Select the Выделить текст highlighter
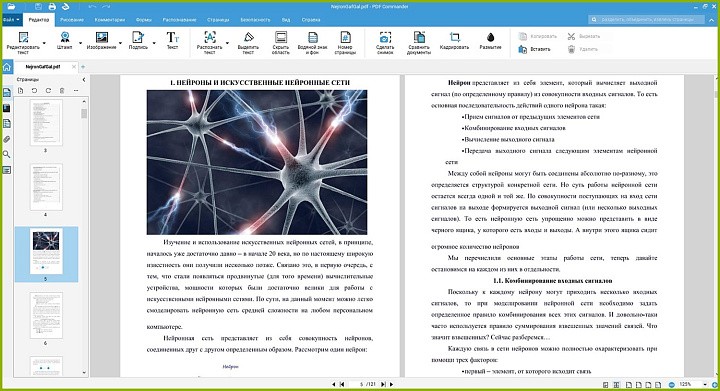 [248, 43]
